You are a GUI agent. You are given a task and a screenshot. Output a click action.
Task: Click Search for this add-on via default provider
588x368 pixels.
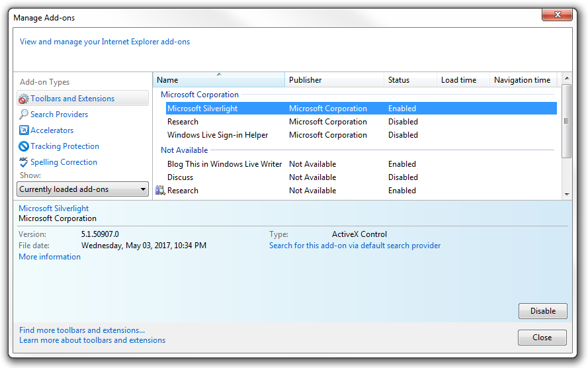[355, 246]
